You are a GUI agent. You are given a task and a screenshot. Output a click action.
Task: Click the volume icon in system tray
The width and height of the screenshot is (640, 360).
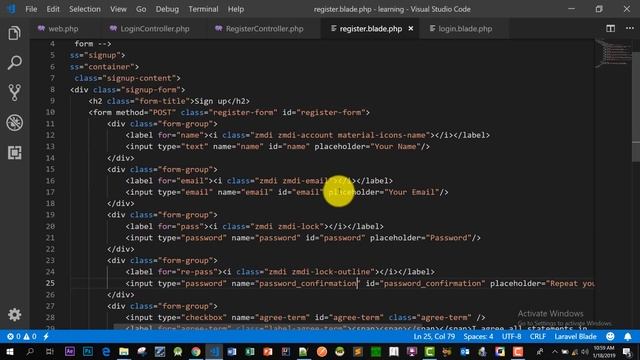[x=584, y=351]
